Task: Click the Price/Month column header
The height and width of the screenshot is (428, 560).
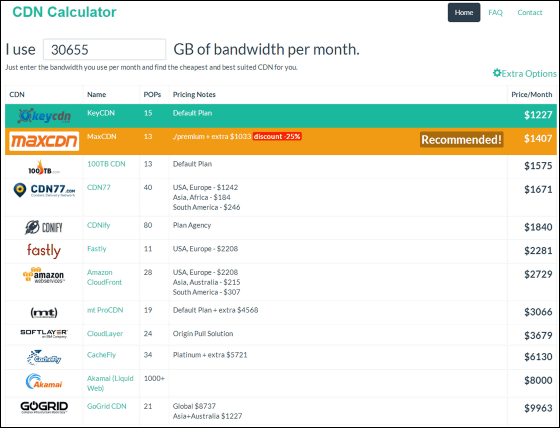Action: tap(531, 95)
